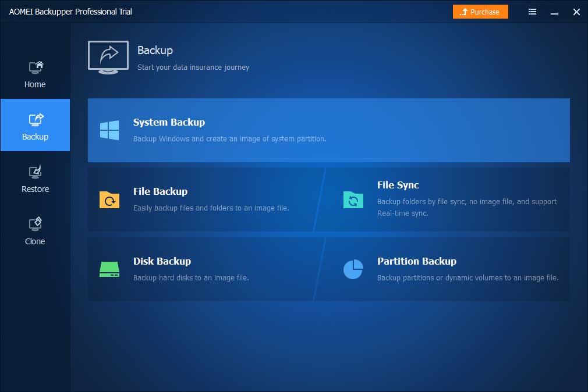588x392 pixels.
Task: Choose the Disk Backup title text
Action: click(x=162, y=261)
